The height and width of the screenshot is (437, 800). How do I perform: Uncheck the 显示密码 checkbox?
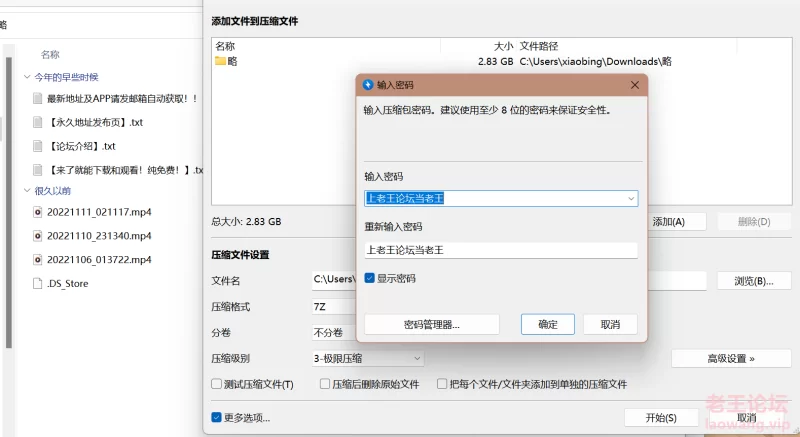pos(370,278)
